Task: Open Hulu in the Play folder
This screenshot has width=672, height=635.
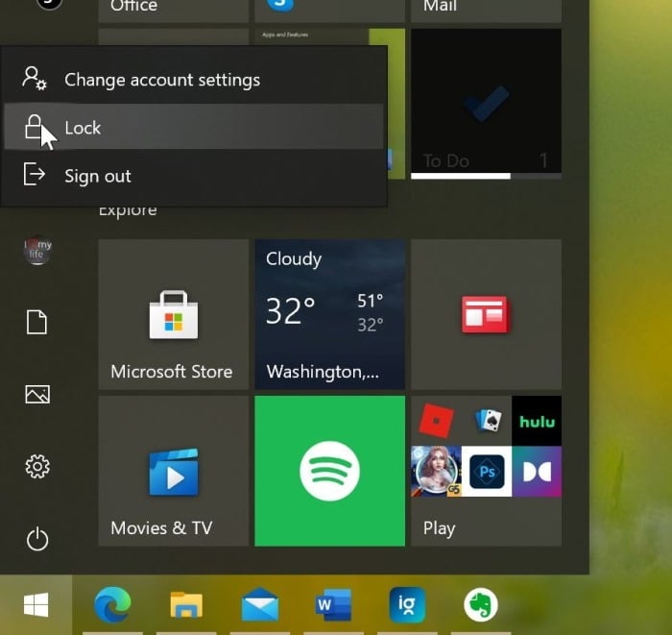Action: [x=537, y=421]
